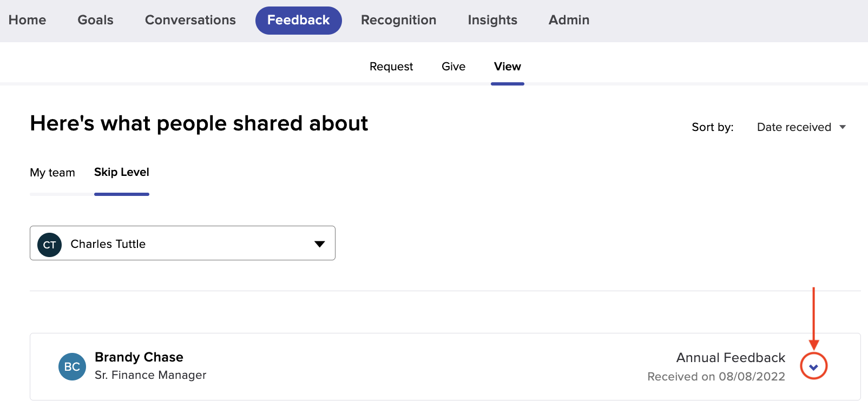Click the CT avatar for Charles Tuttle
Image resolution: width=868 pixels, height=407 pixels.
point(49,245)
